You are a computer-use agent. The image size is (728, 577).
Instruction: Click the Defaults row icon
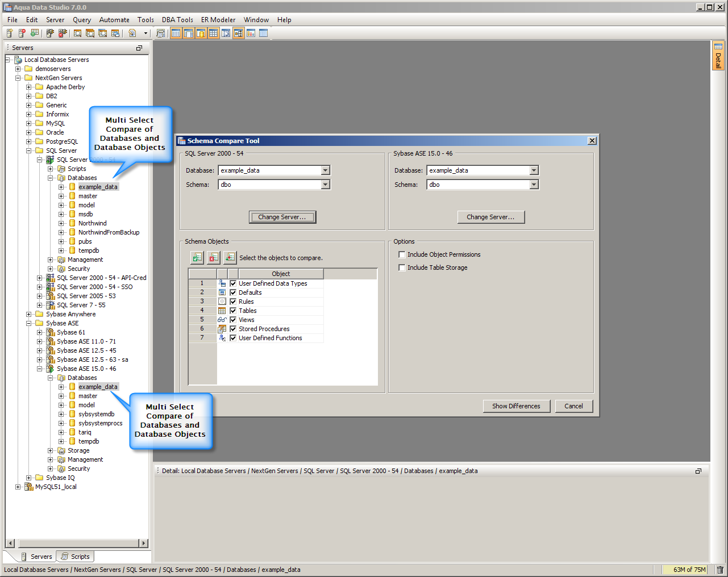(222, 292)
